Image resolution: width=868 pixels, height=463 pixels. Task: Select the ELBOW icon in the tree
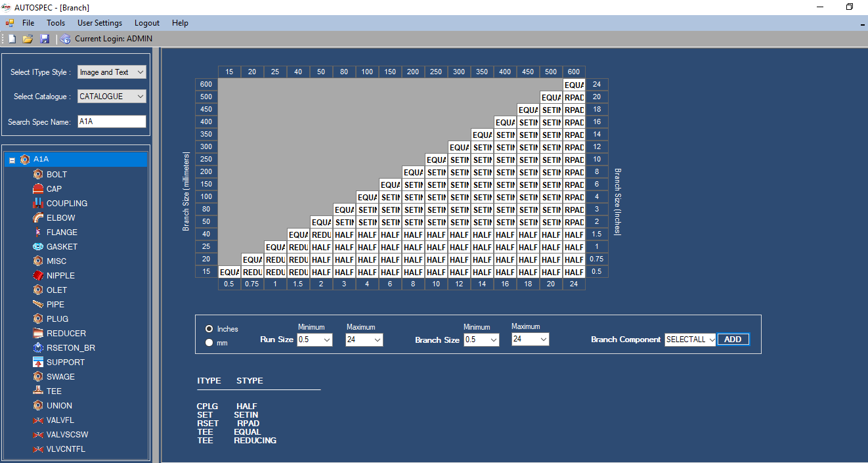[38, 218]
